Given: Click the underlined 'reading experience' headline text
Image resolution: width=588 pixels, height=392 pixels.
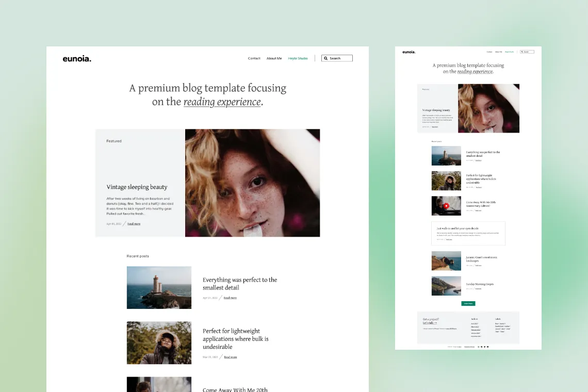Looking at the screenshot, I should 222,102.
